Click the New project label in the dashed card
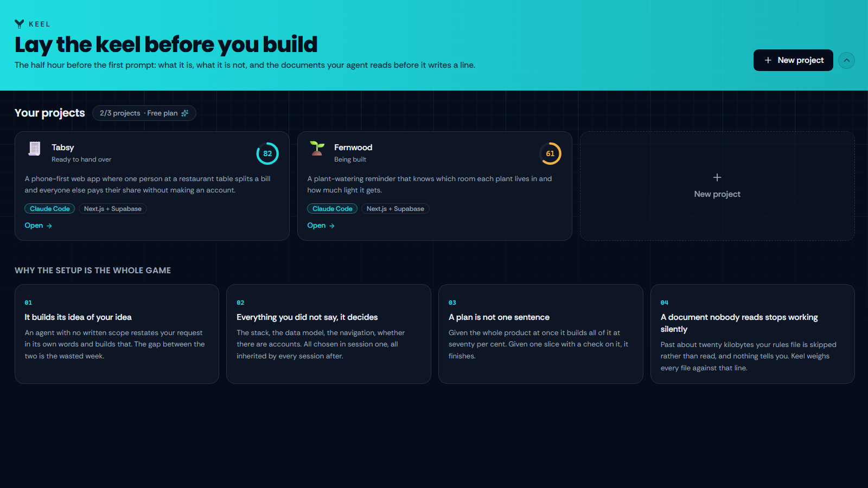Screen dimensions: 868x488 tap(717, 194)
